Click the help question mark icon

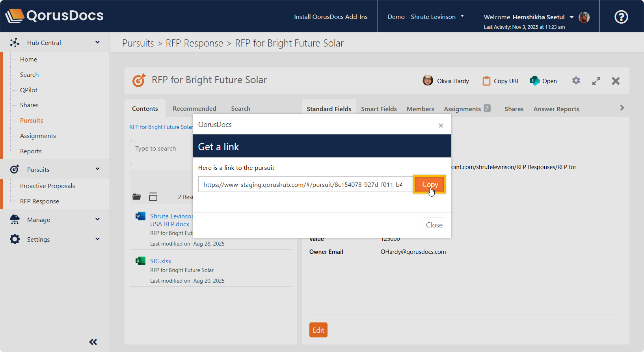621,17
